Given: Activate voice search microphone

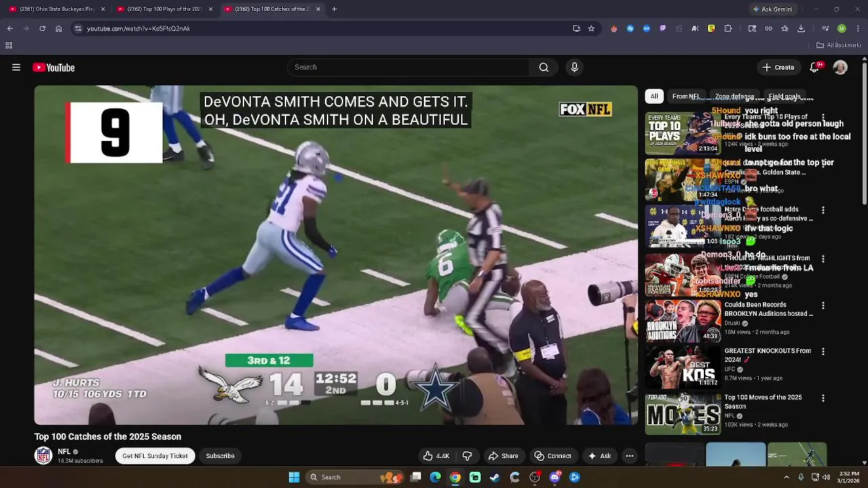Looking at the screenshot, I should coord(574,67).
